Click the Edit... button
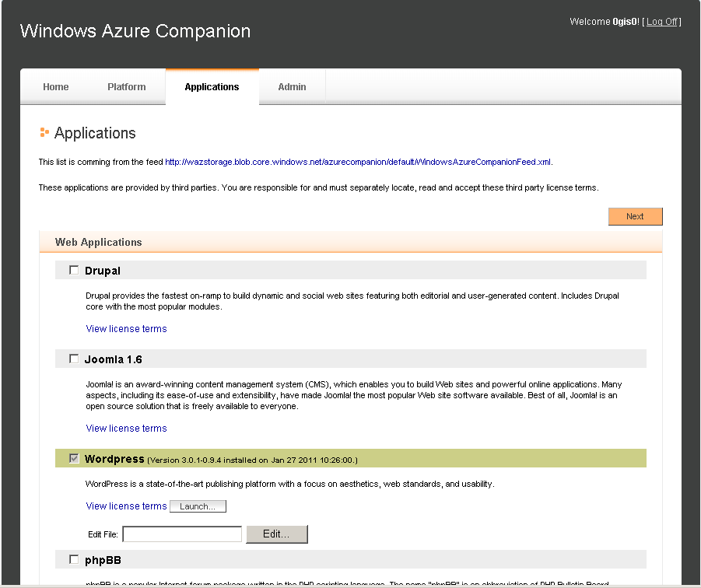This screenshot has width=701, height=588. coord(277,534)
